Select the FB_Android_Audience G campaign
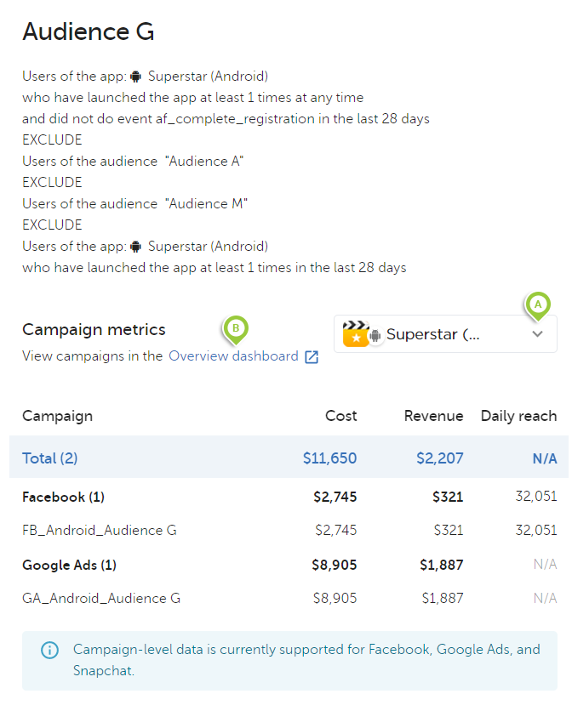Image resolution: width=572 pixels, height=728 pixels. click(x=99, y=531)
